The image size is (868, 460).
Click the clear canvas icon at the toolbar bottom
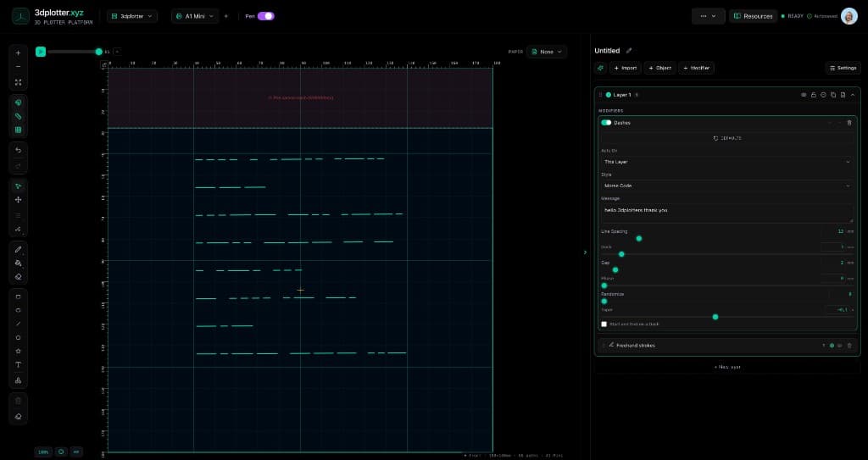19,416
